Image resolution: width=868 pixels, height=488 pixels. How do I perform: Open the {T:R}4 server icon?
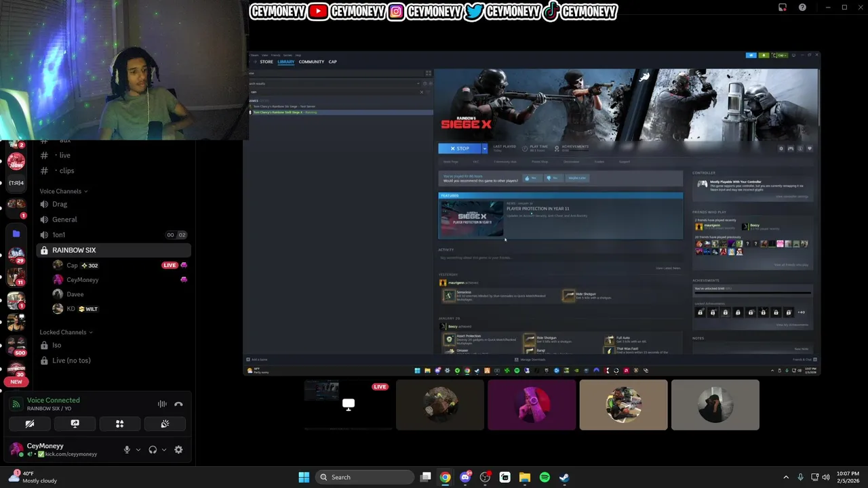[x=16, y=182]
